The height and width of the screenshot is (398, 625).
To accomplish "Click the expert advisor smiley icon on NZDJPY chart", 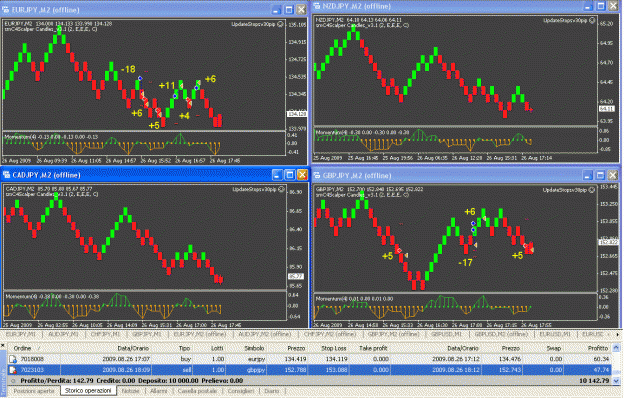I will [592, 21].
